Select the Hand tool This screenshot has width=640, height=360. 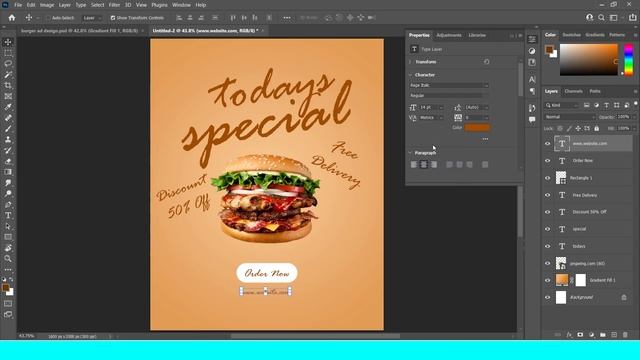(8, 248)
